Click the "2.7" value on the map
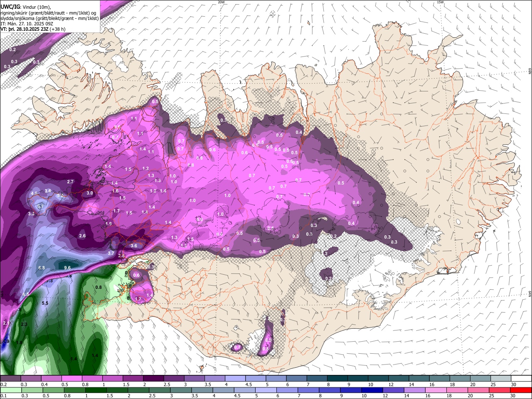 pos(70,182)
